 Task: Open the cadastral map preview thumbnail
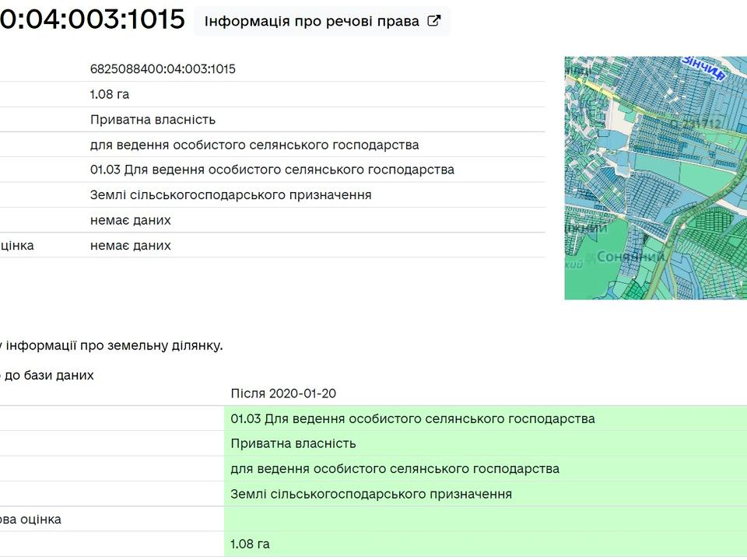[x=655, y=177]
